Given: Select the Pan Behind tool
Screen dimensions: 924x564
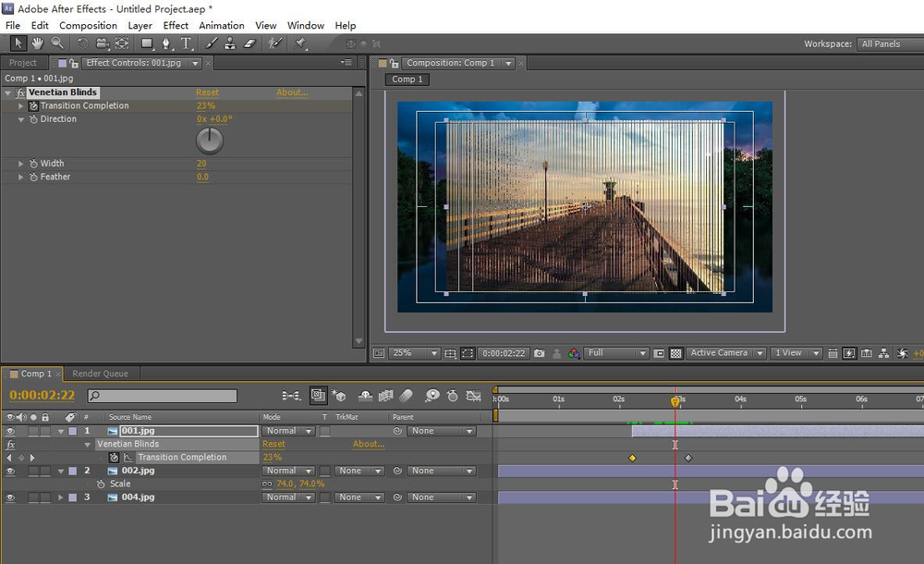Looking at the screenshot, I should click(122, 43).
